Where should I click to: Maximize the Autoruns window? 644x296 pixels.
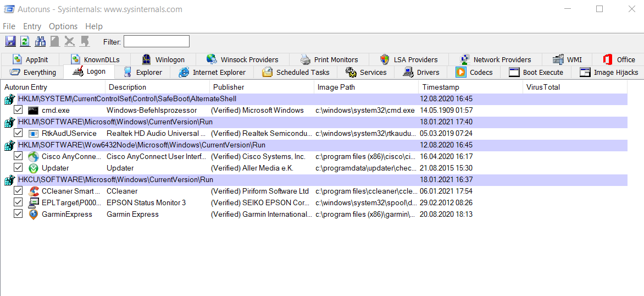599,9
